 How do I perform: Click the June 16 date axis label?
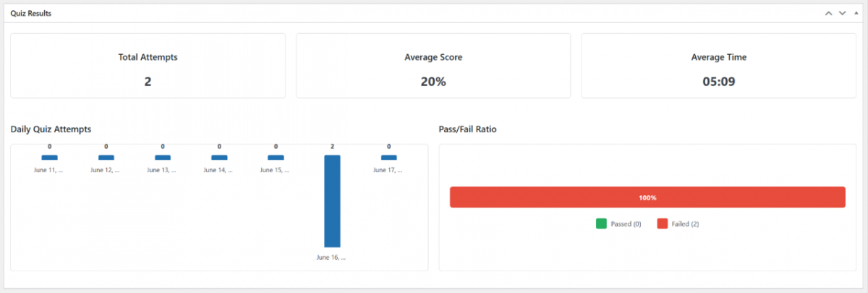coord(331,257)
